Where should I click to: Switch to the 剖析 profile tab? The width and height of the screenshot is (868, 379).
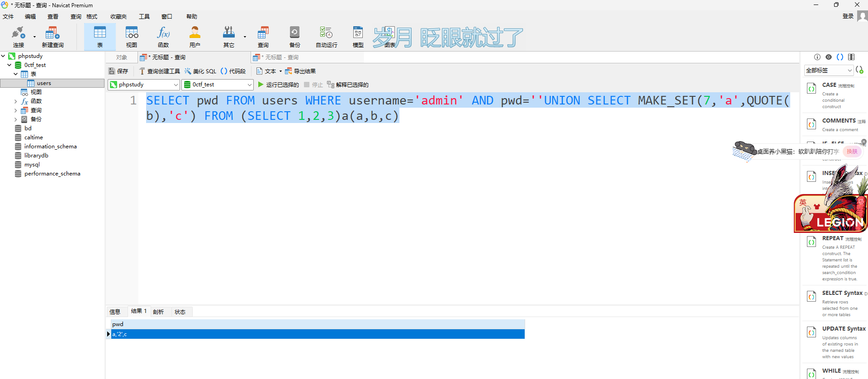(x=158, y=312)
